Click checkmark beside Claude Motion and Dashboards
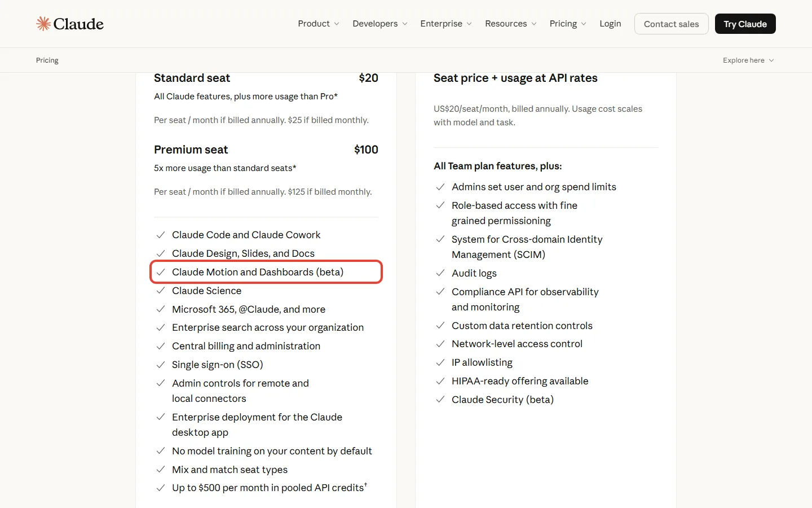The width and height of the screenshot is (812, 508). [161, 272]
